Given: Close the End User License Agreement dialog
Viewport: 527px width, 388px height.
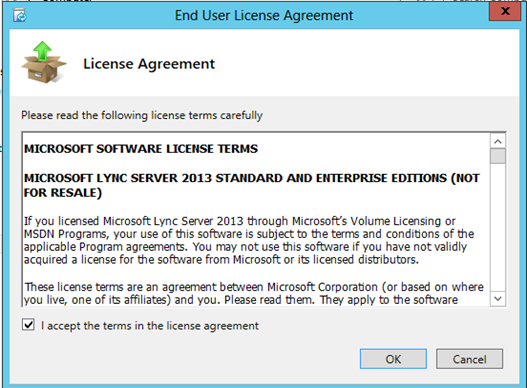Looking at the screenshot, I should (x=505, y=12).
